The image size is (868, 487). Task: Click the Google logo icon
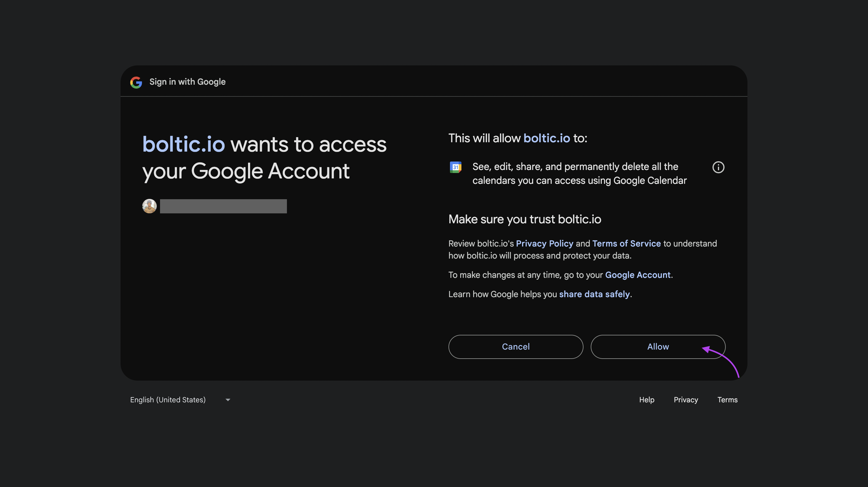(136, 82)
